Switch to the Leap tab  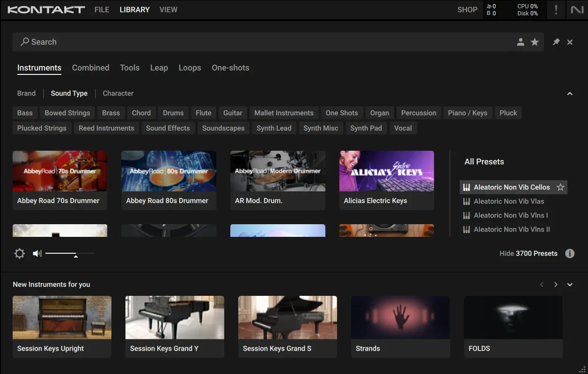coord(159,68)
